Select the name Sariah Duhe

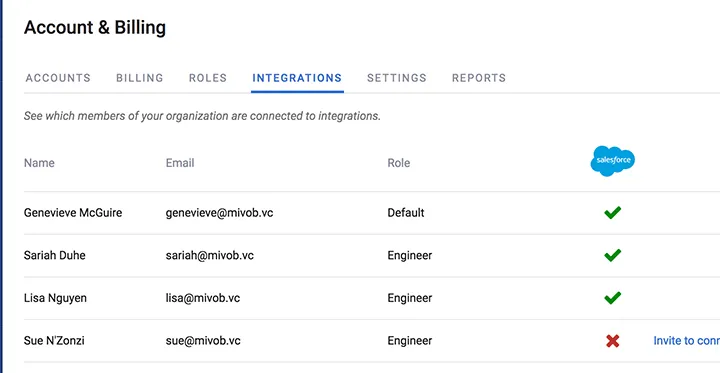tap(55, 255)
